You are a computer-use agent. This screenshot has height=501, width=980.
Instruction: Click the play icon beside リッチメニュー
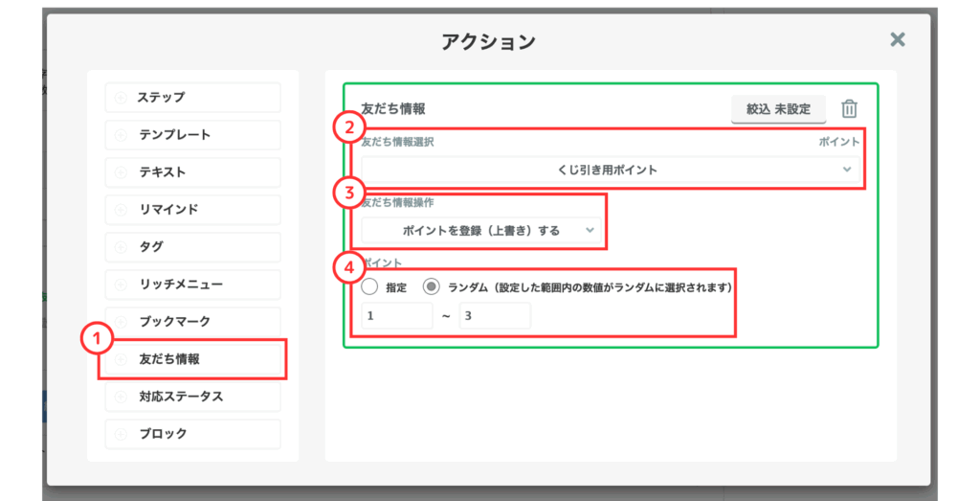121,285
